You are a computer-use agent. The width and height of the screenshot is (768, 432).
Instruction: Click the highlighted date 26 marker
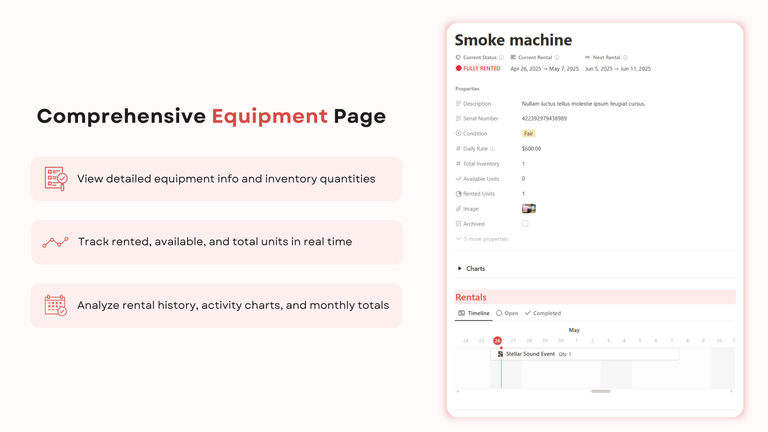[497, 340]
